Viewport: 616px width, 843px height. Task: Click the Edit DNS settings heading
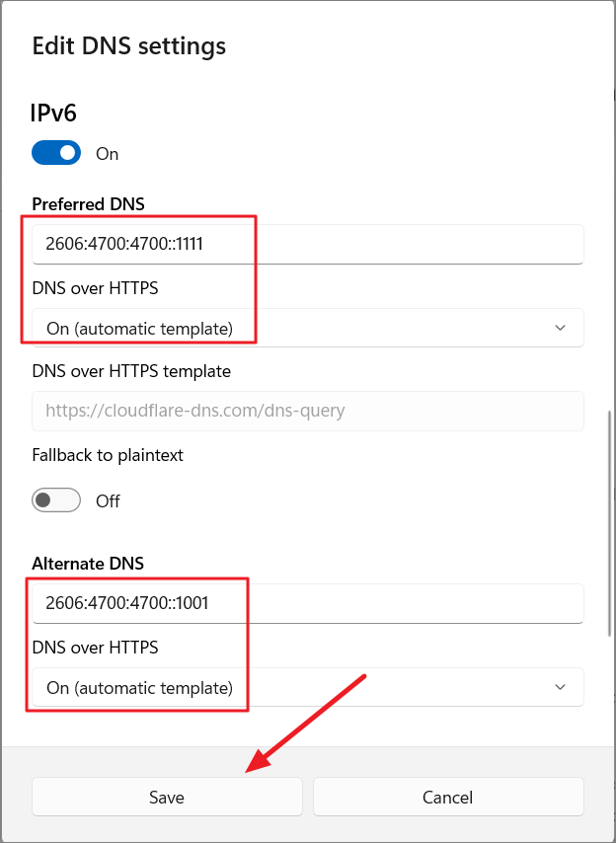tap(129, 46)
